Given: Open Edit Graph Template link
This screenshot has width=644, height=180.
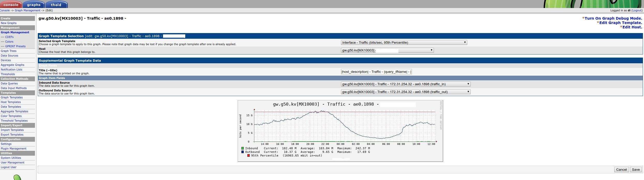Looking at the screenshot, I should pyautogui.click(x=620, y=23).
